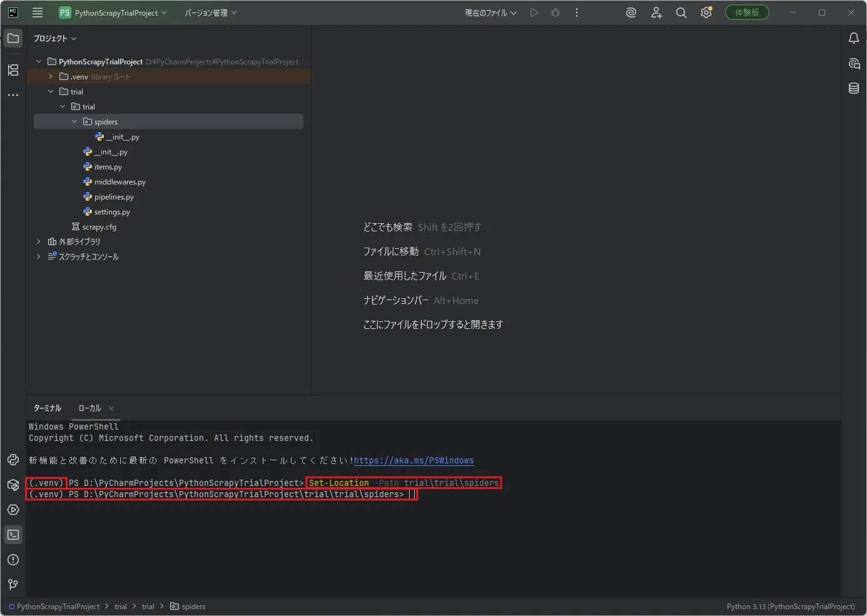Open the Python Console tool icon

tap(13, 460)
